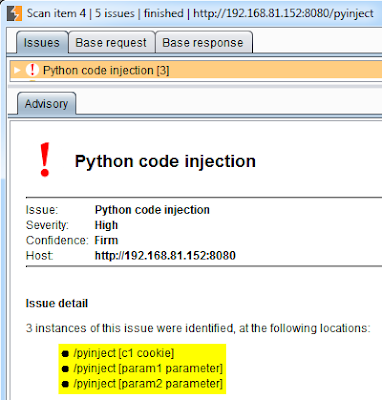
Task: Click the red exclamation severity icon in issues list
Action: [32, 70]
